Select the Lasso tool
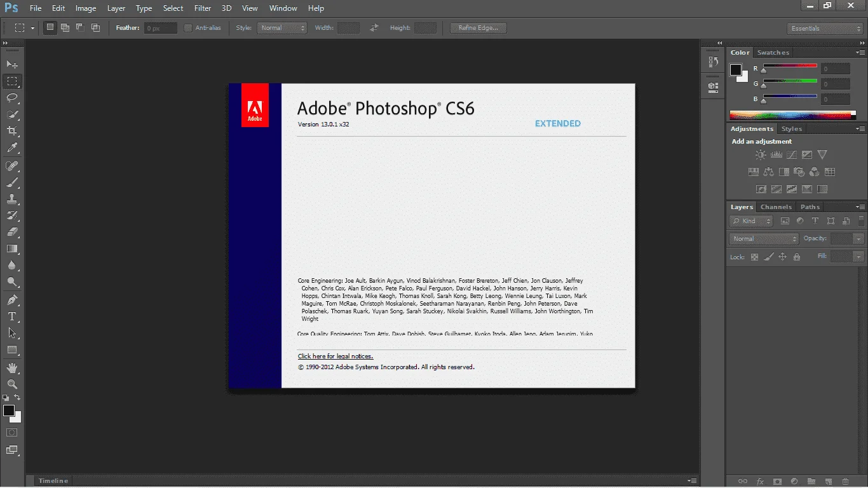The image size is (868, 488). pyautogui.click(x=12, y=98)
